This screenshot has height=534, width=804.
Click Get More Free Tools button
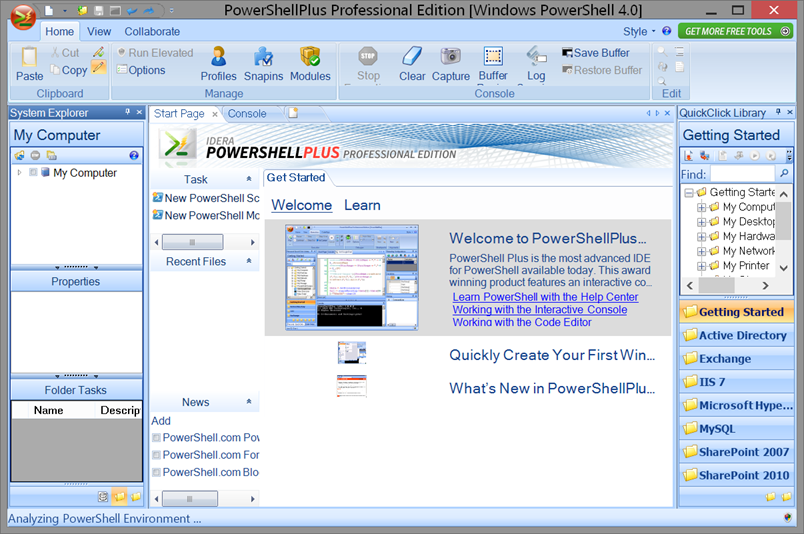click(736, 31)
